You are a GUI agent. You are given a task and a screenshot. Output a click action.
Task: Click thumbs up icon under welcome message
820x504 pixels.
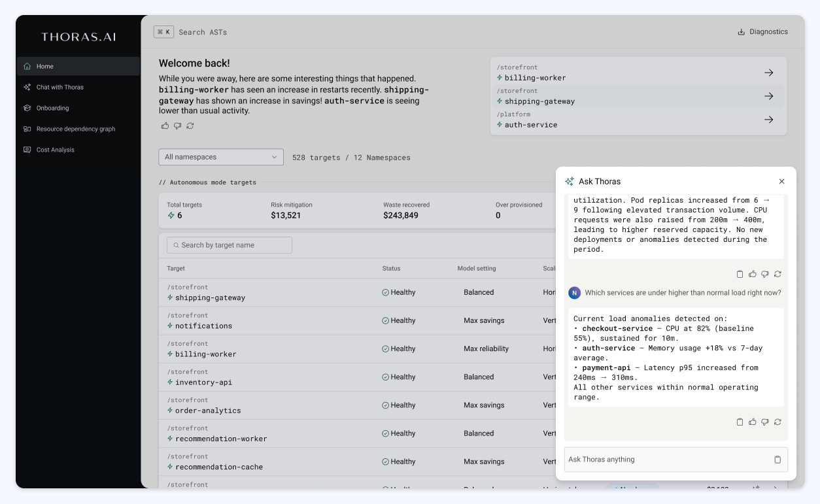[165, 126]
